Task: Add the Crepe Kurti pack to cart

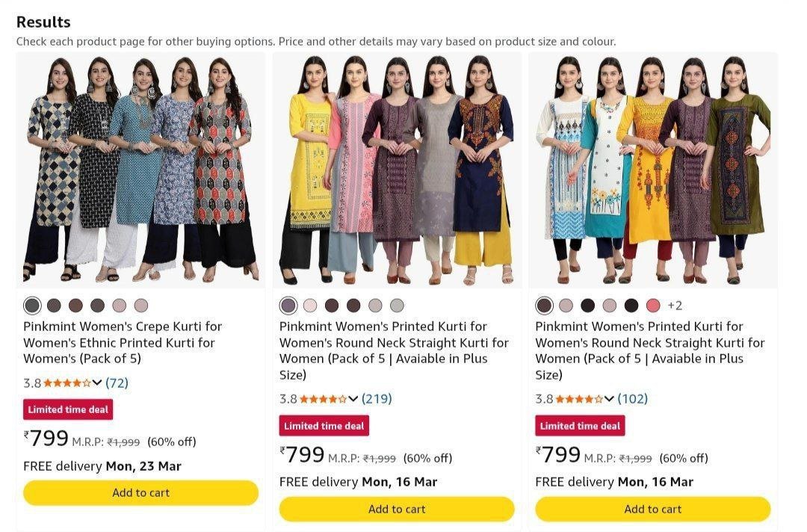Action: pos(140,493)
